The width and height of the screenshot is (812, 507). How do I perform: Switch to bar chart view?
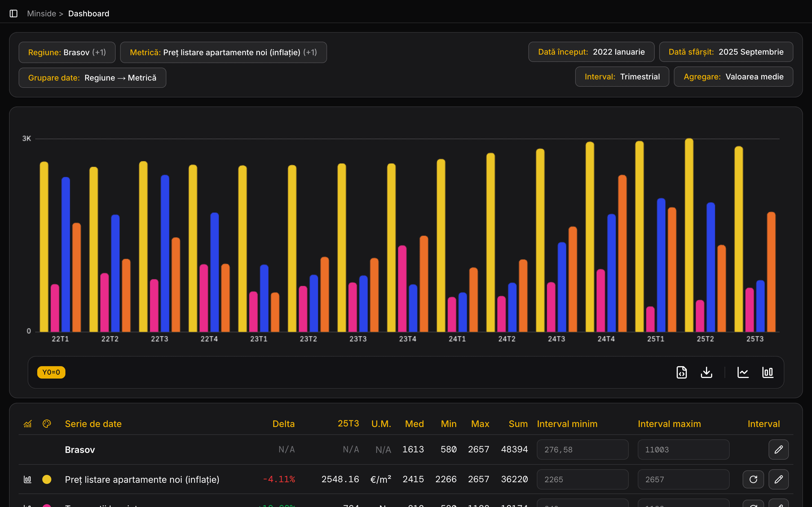(x=768, y=372)
